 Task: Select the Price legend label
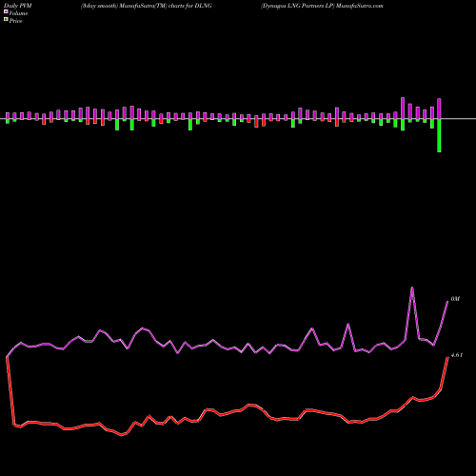point(15,21)
